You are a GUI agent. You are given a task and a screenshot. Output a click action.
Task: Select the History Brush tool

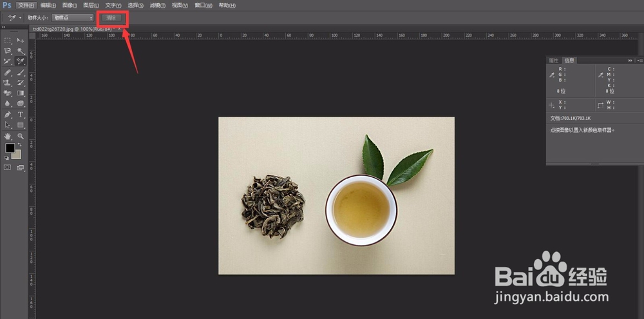coord(20,82)
